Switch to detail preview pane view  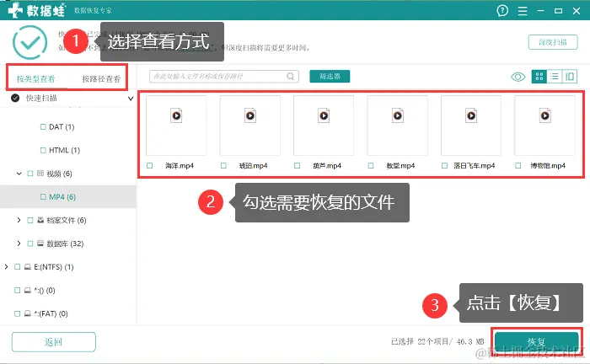(x=570, y=77)
